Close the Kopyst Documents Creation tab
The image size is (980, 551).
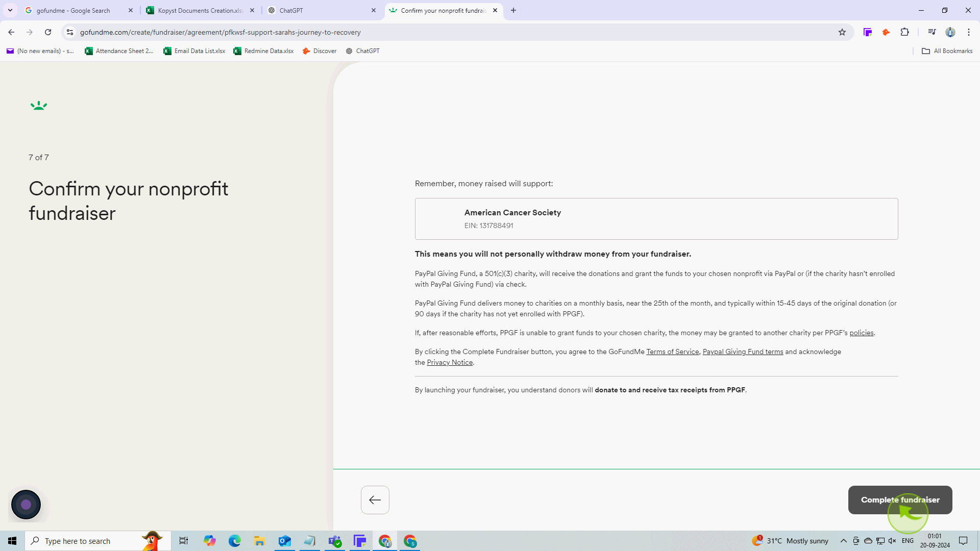[252, 10]
